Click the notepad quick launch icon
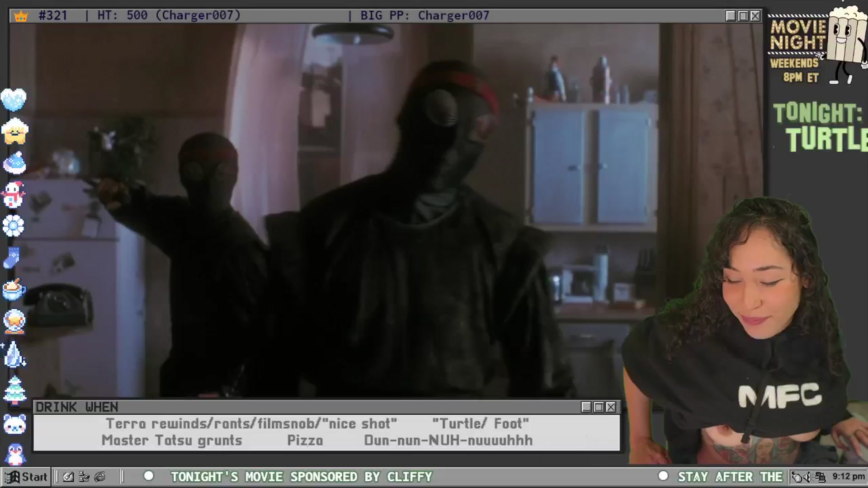This screenshot has height=488, width=868. tap(68, 477)
